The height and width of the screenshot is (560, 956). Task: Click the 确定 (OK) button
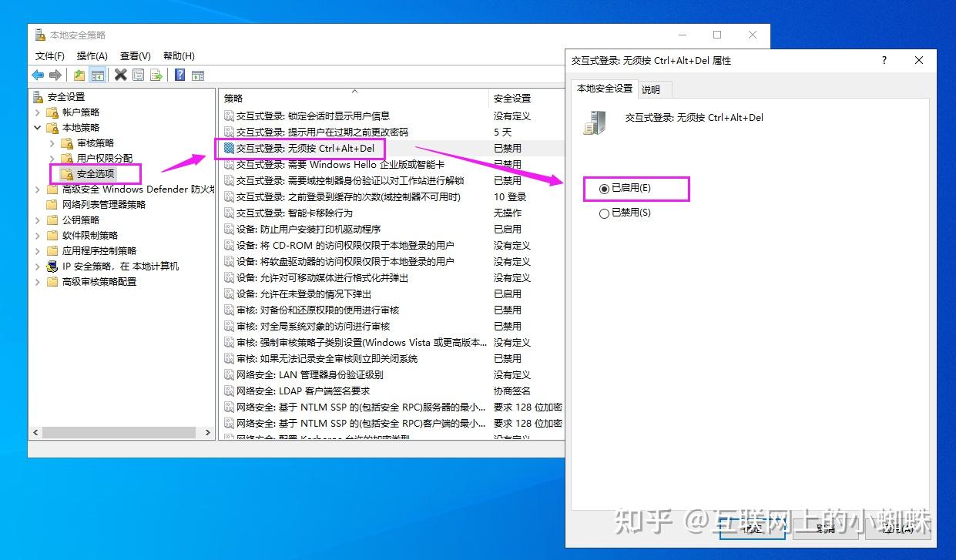753,529
